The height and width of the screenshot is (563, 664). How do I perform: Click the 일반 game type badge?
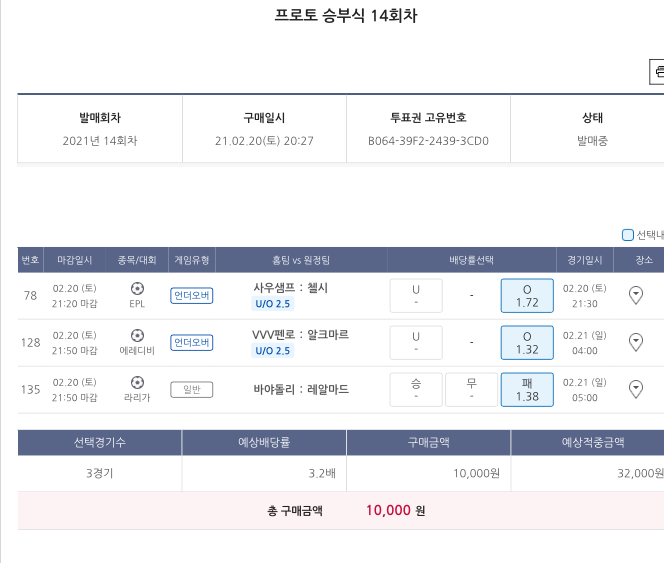191,390
